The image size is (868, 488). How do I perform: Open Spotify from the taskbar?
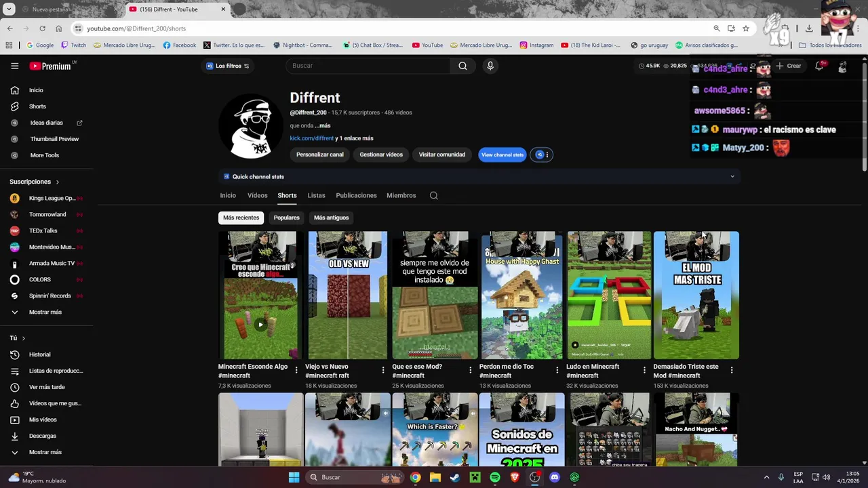pos(495,477)
